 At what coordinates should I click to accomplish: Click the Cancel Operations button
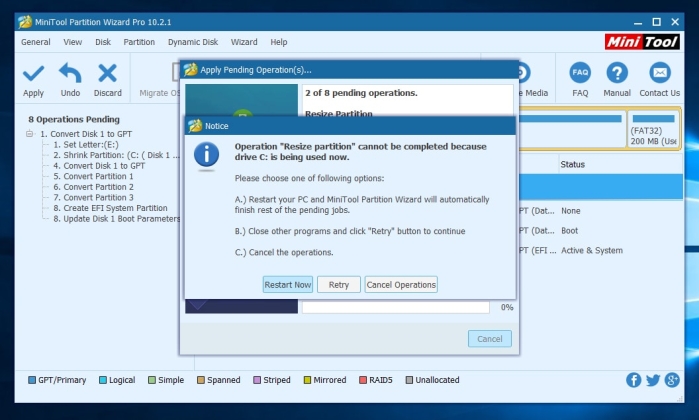[x=401, y=284]
